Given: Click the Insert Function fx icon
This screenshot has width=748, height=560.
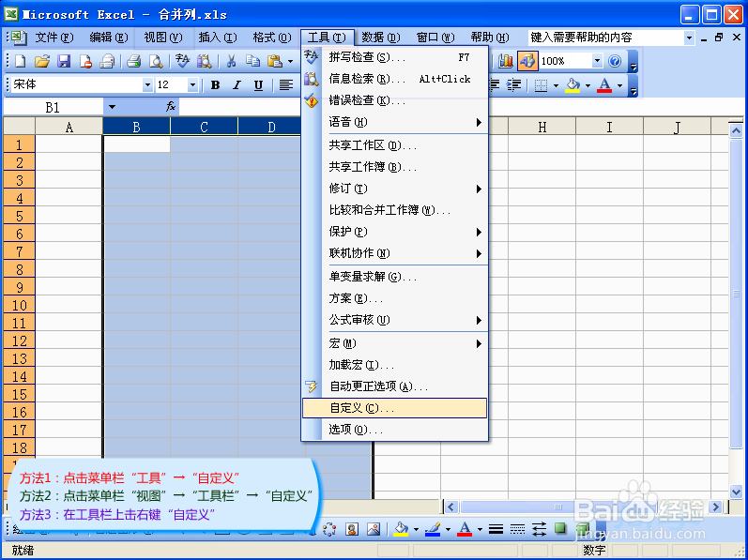Looking at the screenshot, I should click(170, 107).
